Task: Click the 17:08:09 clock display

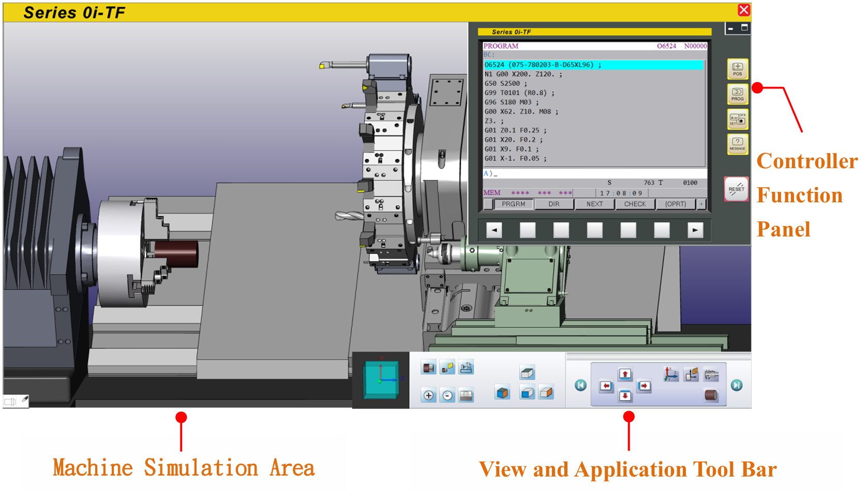Action: [x=621, y=194]
